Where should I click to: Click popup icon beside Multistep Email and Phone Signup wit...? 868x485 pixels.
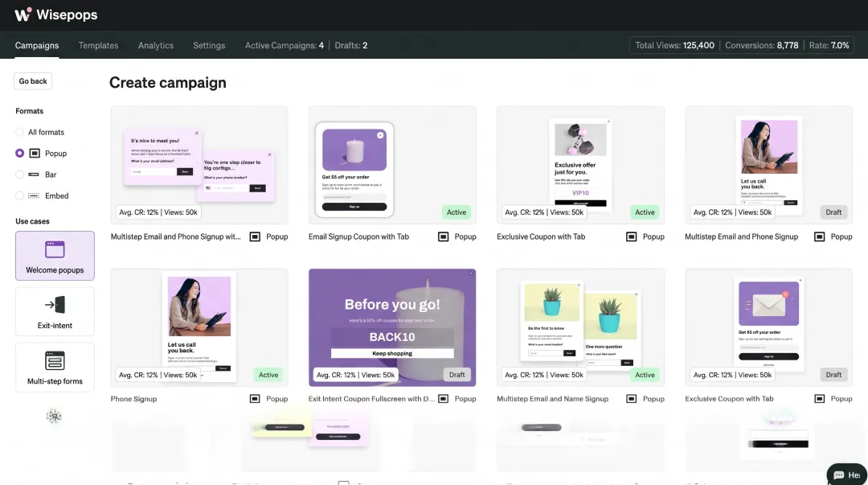point(255,236)
